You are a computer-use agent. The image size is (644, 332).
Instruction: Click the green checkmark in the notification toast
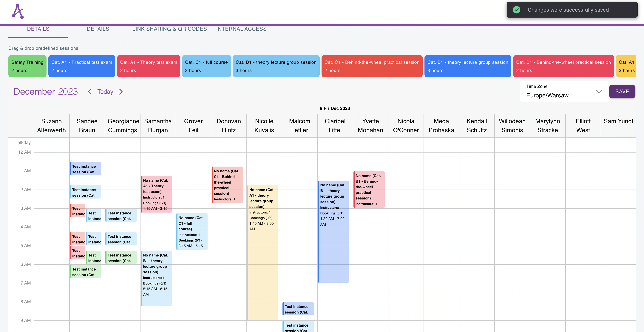(517, 10)
